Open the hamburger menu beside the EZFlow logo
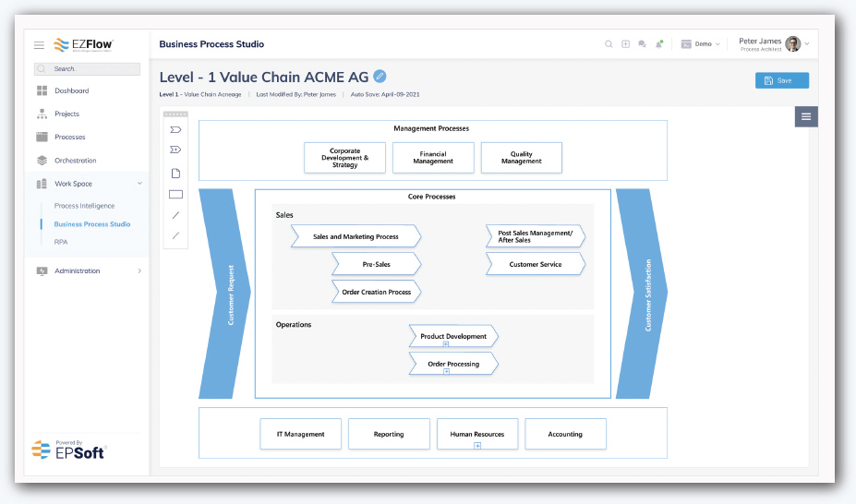This screenshot has width=856, height=504. tap(40, 44)
